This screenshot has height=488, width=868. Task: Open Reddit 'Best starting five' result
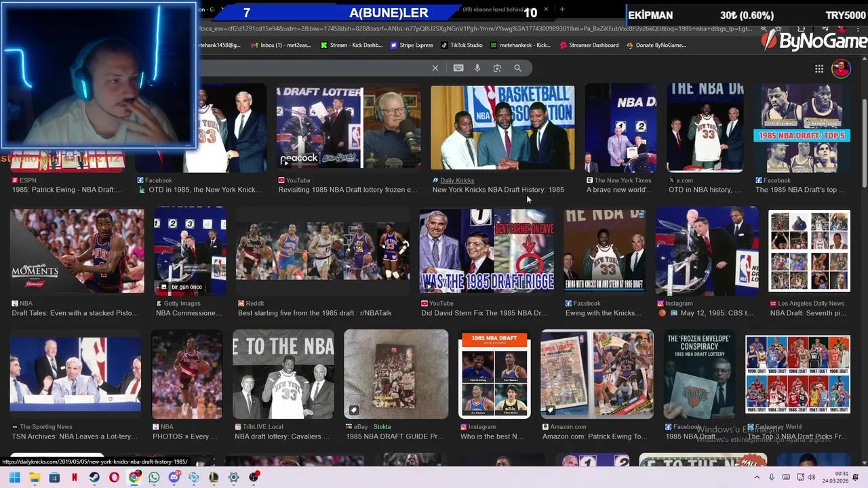click(x=315, y=313)
